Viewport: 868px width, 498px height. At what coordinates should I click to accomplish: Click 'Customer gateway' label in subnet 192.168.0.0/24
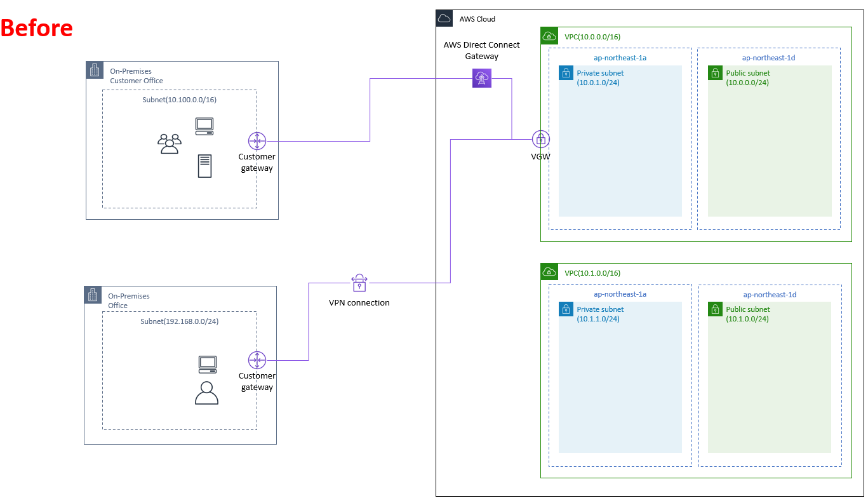(x=257, y=382)
